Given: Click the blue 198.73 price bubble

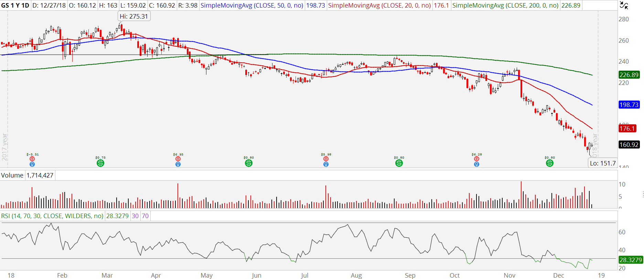Looking at the screenshot, I should pos(629,105).
